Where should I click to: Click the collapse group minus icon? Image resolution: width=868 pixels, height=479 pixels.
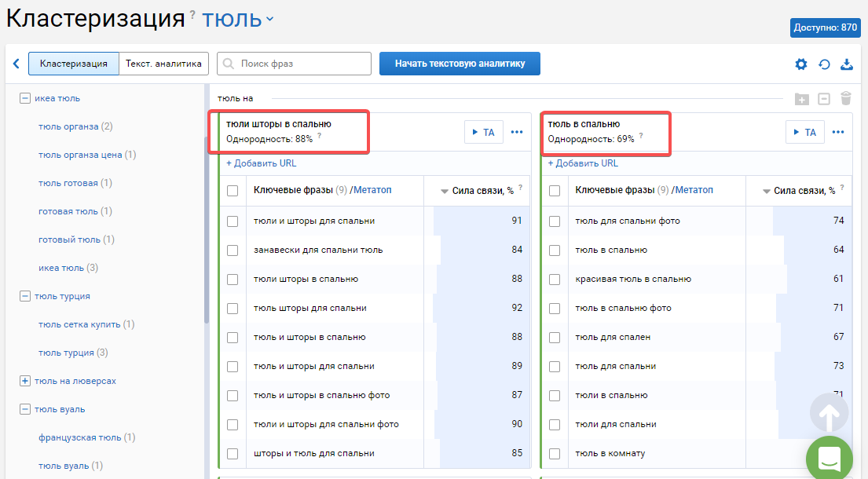point(824,99)
